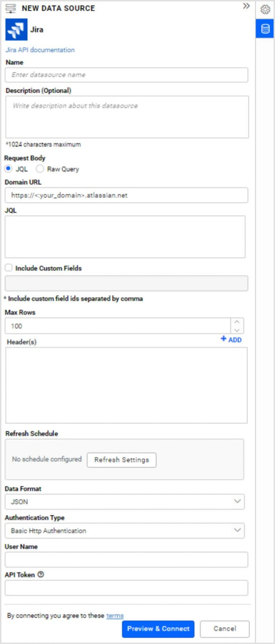This screenshot has width=275, height=644.
Task: Increase Max Rows with up arrow
Action: tap(237, 322)
